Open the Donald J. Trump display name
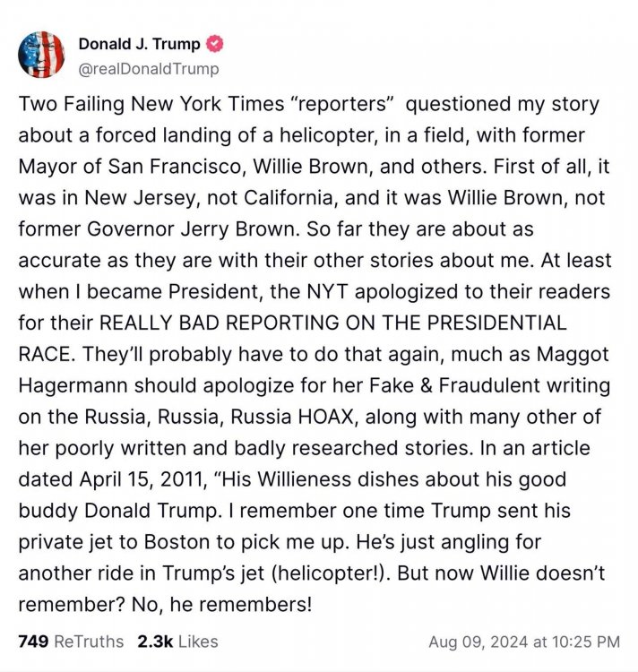The width and height of the screenshot is (638, 672). click(141, 43)
